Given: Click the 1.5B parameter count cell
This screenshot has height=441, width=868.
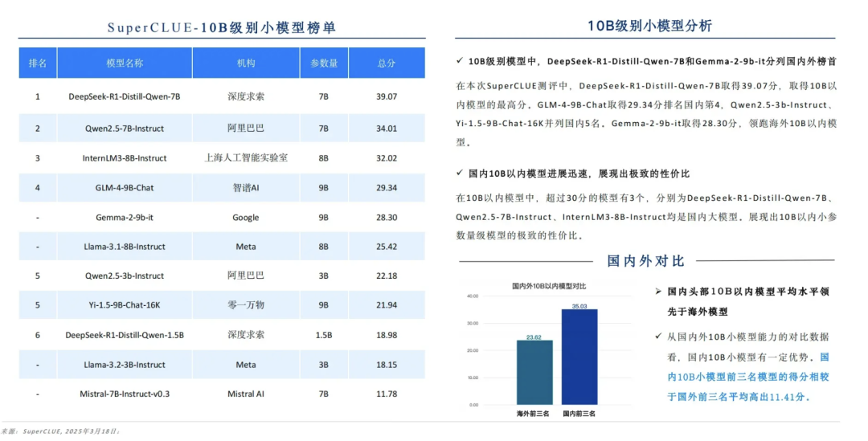Looking at the screenshot, I should [x=324, y=335].
